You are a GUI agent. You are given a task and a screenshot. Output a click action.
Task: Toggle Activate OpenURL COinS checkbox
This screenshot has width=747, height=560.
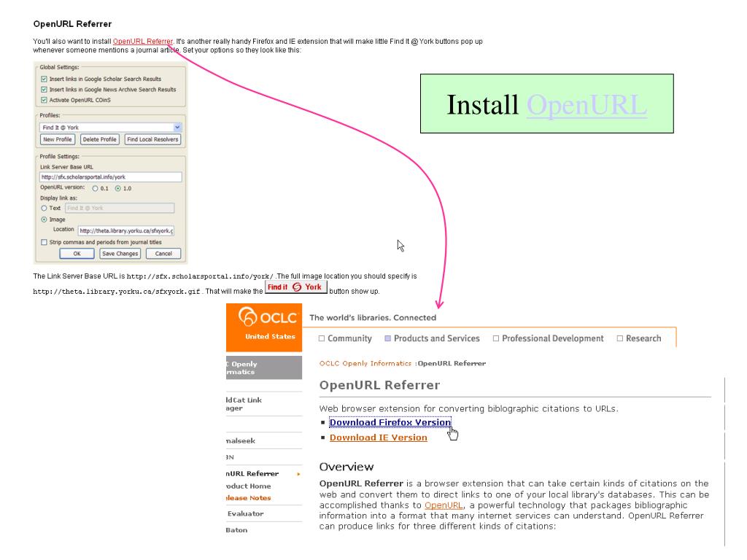pyautogui.click(x=44, y=100)
